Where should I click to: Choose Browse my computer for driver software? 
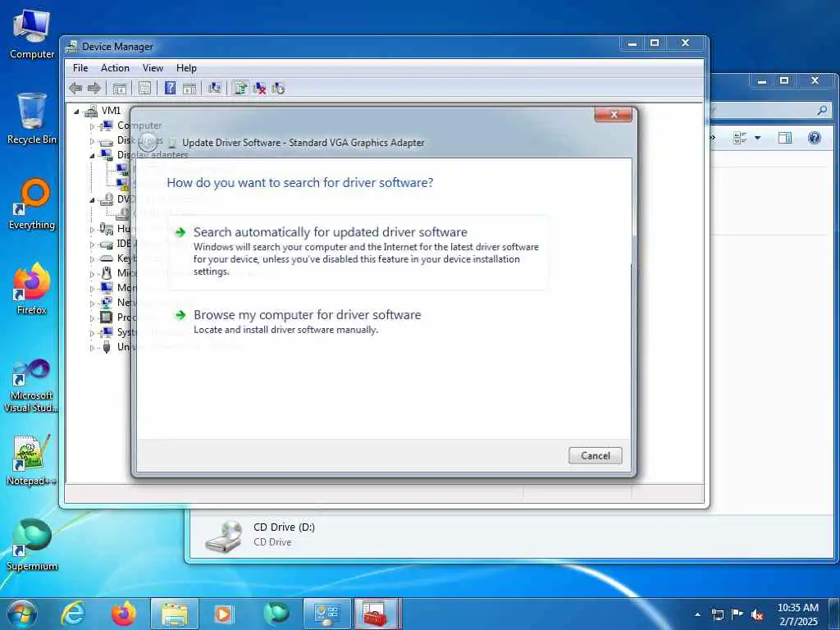(358, 322)
